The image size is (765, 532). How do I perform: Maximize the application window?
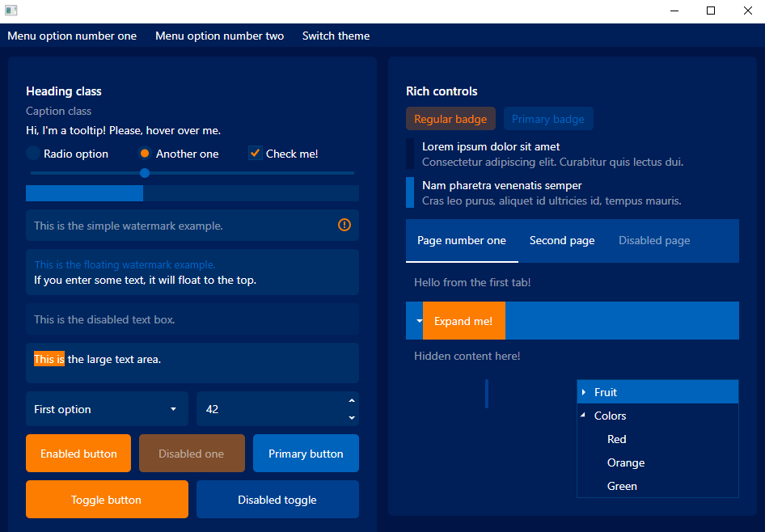[711, 11]
